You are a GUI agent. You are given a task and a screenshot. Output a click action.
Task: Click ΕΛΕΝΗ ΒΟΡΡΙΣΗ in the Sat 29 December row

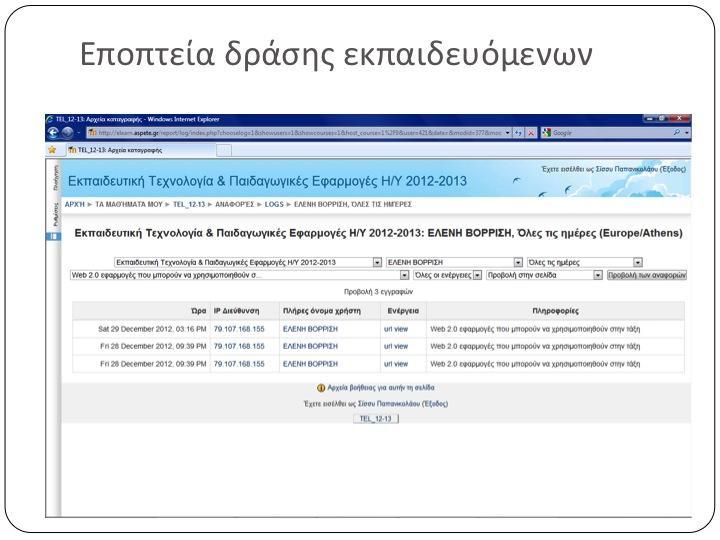[x=310, y=329]
